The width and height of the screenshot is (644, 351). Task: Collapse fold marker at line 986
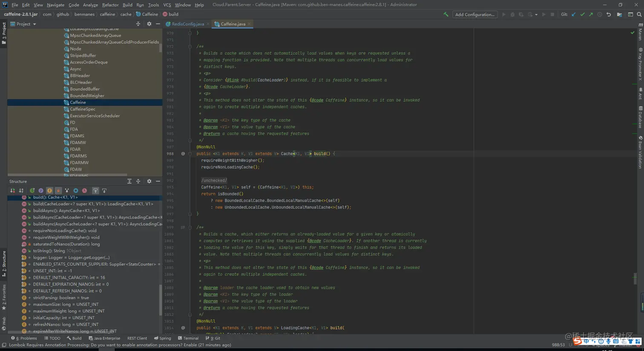click(190, 140)
